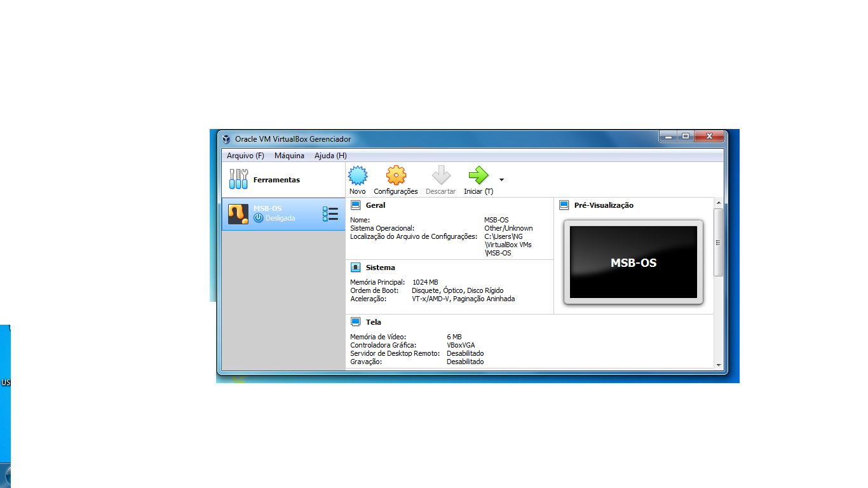
Task: Click the scrollbar down arrow in details pane
Action: [719, 365]
